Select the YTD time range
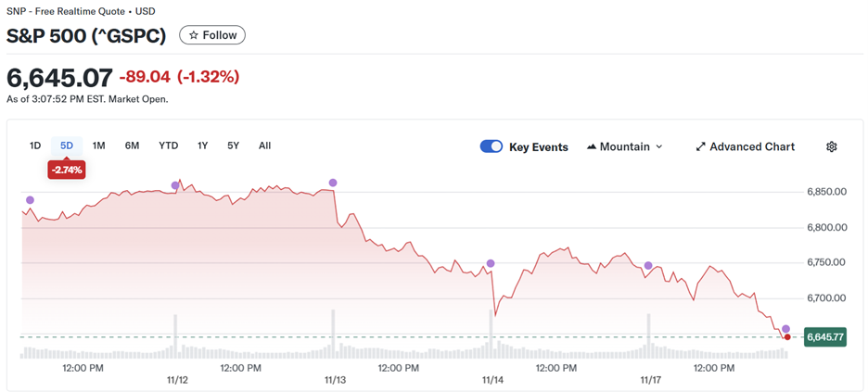The width and height of the screenshot is (868, 392). coord(168,145)
